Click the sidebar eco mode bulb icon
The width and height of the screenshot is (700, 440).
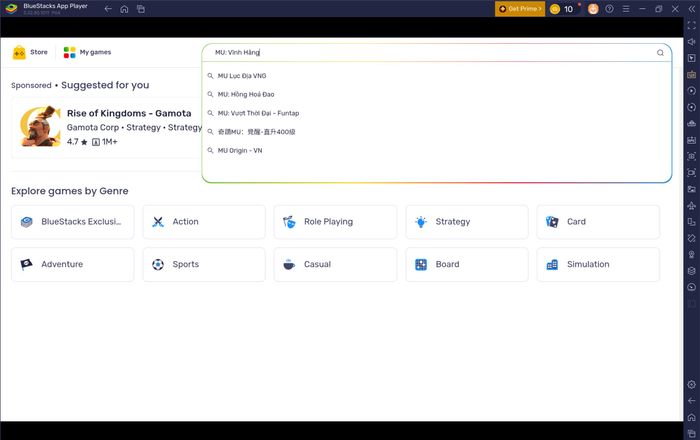(x=692, y=254)
